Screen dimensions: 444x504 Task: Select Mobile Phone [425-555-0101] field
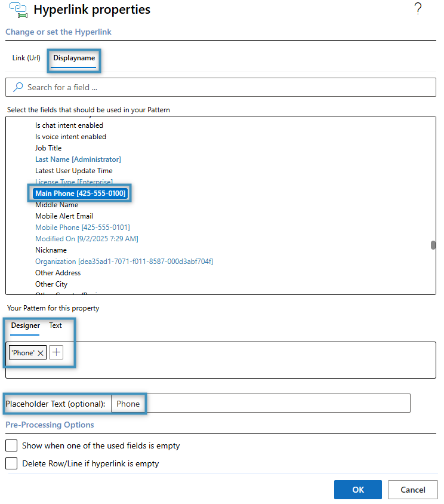82,228
